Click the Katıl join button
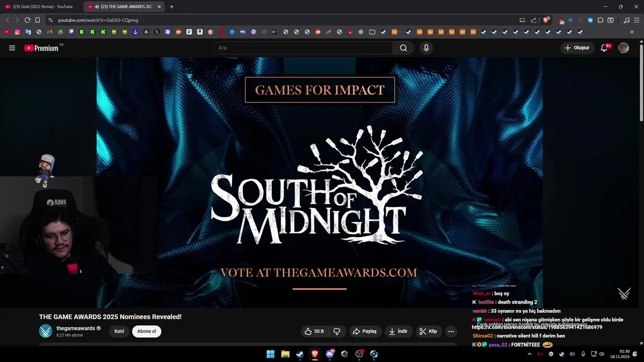Viewport: 644px width, 362px height. (x=119, y=331)
